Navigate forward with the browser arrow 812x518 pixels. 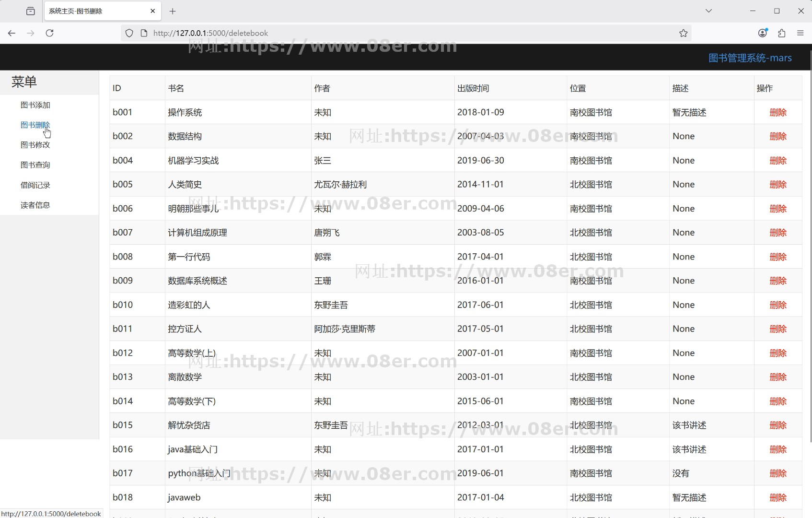click(x=30, y=33)
